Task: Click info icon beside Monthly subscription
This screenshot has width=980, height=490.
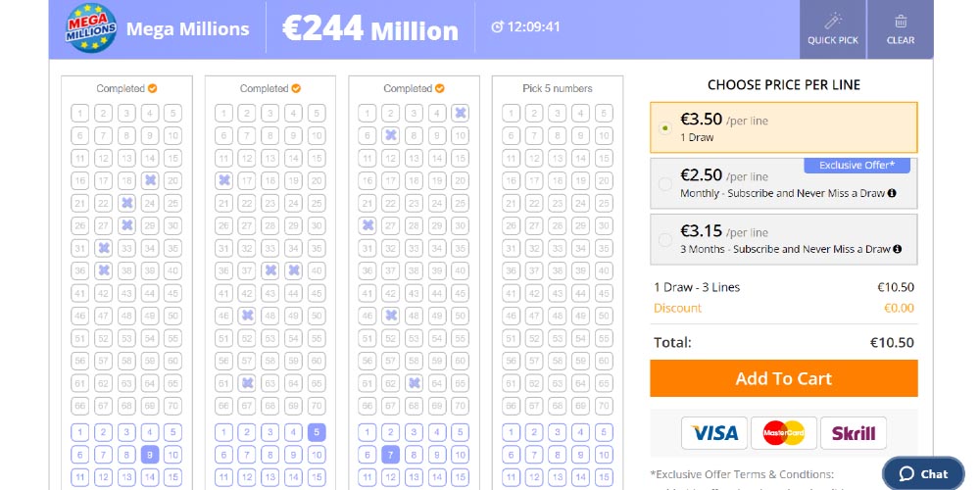Action: point(892,193)
